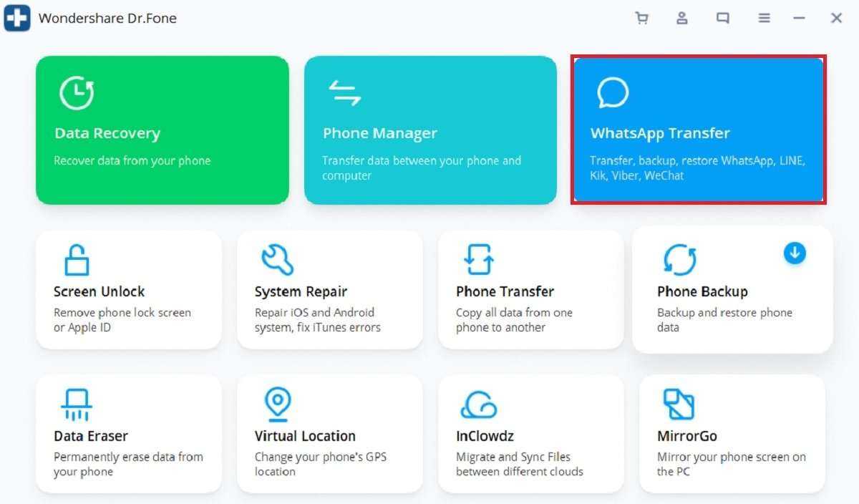This screenshot has height=504, width=859.
Task: Click the MirrorGo screen mirror icon
Action: [679, 404]
